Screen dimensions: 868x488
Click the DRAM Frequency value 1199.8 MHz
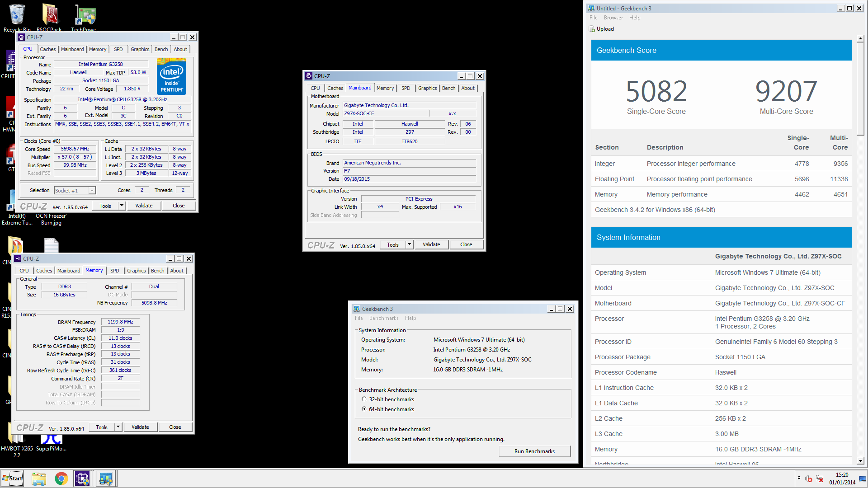click(120, 322)
